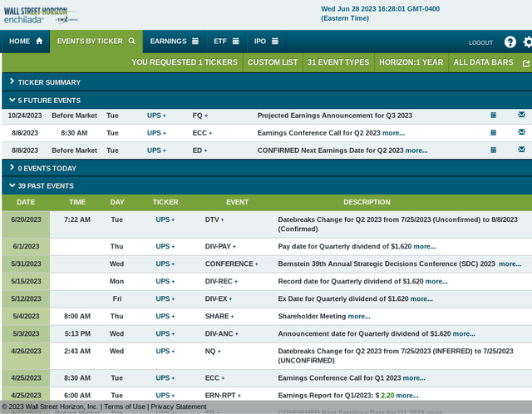Open more for Record date quarterly dividend
The image size is (532, 414).
coord(436,281)
